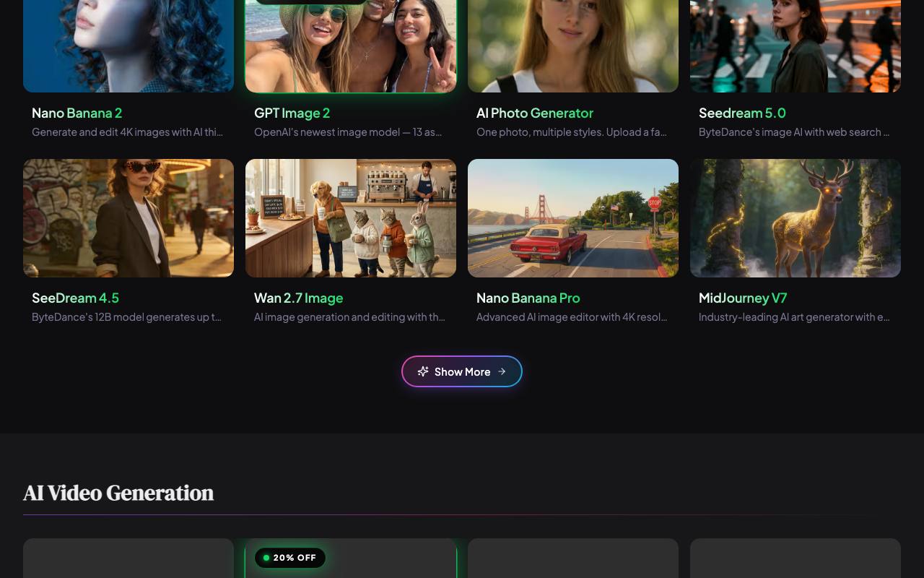
Task: Open the beach selfie thumbnail for GPT Image 2
Action: 351,46
